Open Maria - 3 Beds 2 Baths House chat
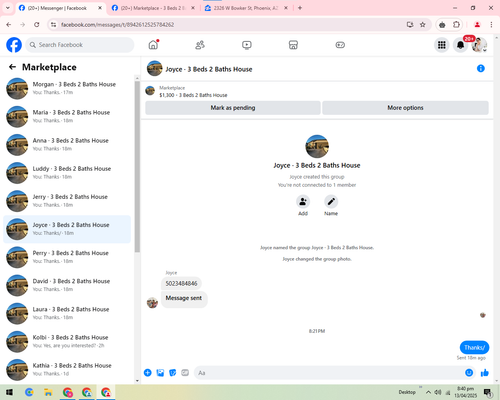The image size is (500, 400). pos(67,117)
